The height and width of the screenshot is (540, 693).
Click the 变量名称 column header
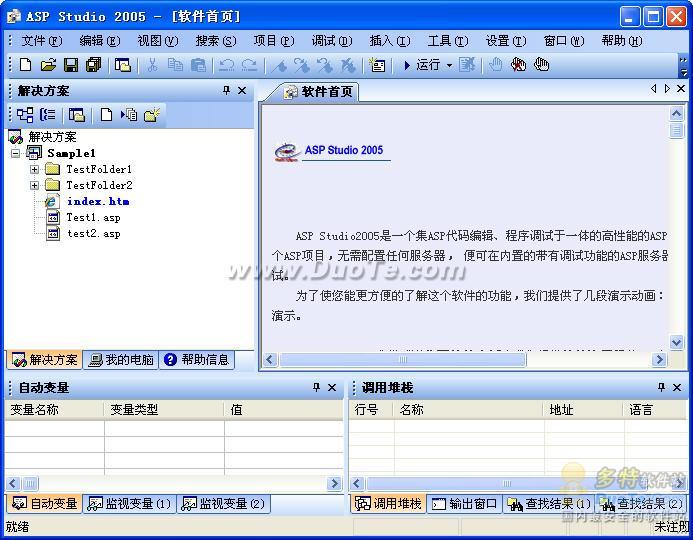click(54, 410)
